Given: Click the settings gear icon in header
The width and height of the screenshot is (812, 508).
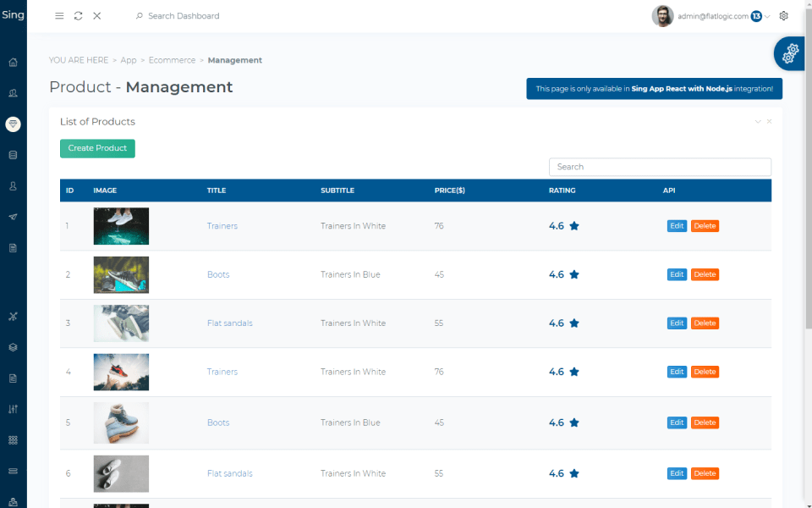Looking at the screenshot, I should (784, 16).
